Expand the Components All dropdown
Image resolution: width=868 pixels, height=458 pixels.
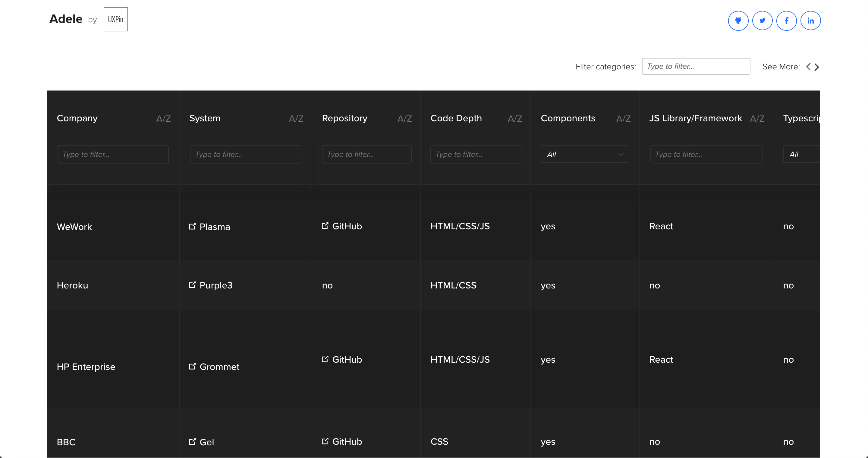585,154
